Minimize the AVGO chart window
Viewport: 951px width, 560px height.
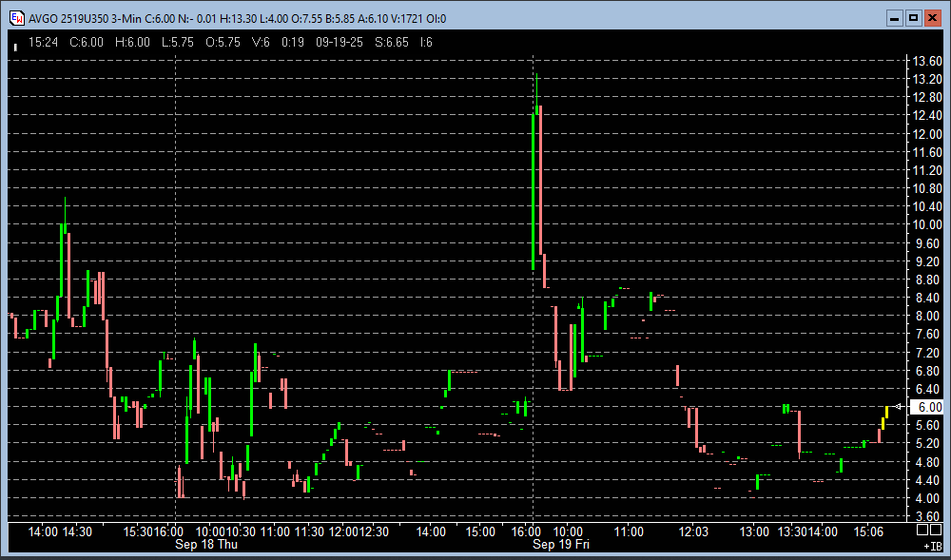(x=894, y=18)
